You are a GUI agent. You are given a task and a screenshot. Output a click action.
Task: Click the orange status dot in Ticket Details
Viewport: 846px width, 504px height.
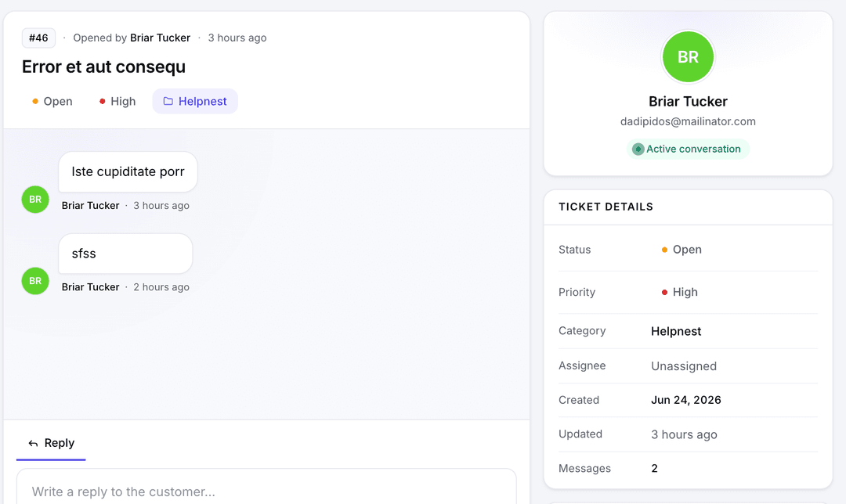pyautogui.click(x=664, y=250)
